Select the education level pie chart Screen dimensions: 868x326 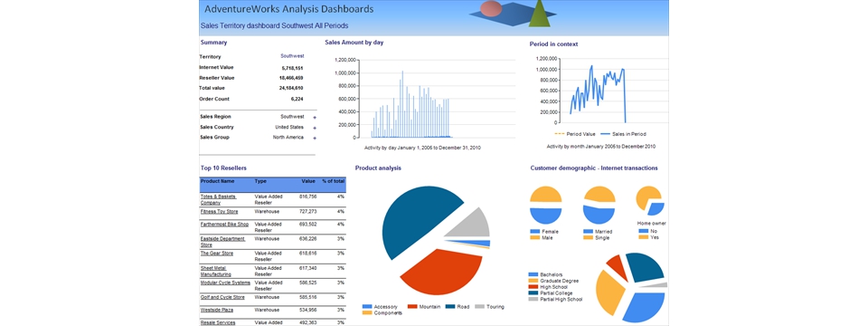(x=632, y=287)
